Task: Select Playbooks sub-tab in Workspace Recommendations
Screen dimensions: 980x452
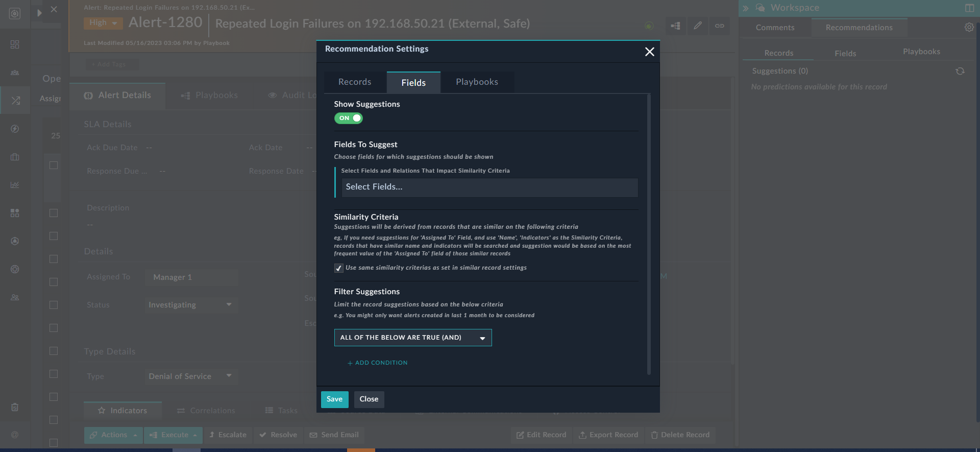Action: tap(921, 52)
